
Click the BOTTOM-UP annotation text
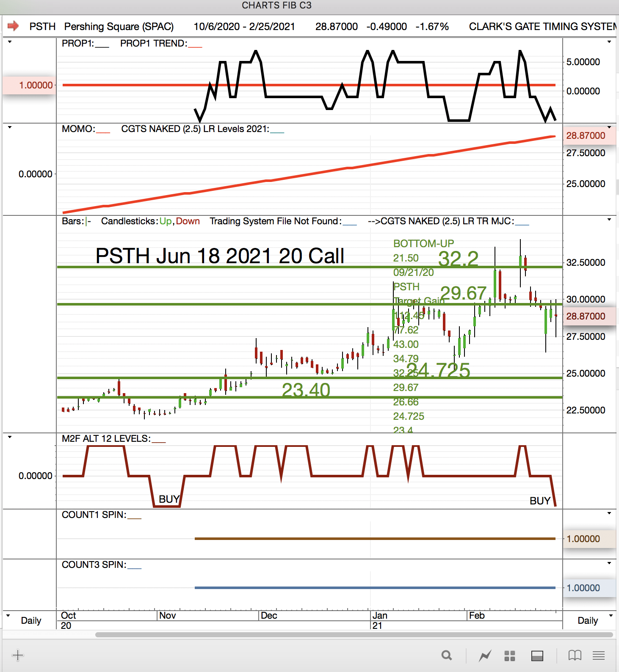423,243
